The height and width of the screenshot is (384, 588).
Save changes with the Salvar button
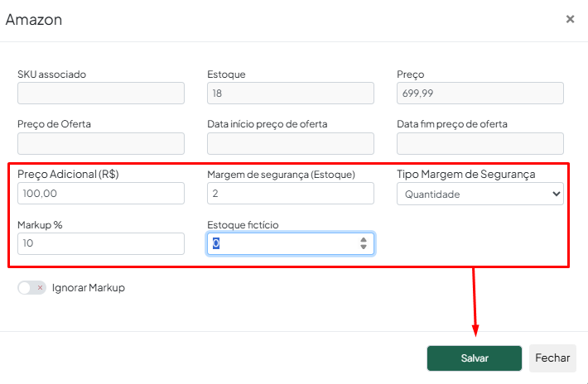pyautogui.click(x=475, y=358)
